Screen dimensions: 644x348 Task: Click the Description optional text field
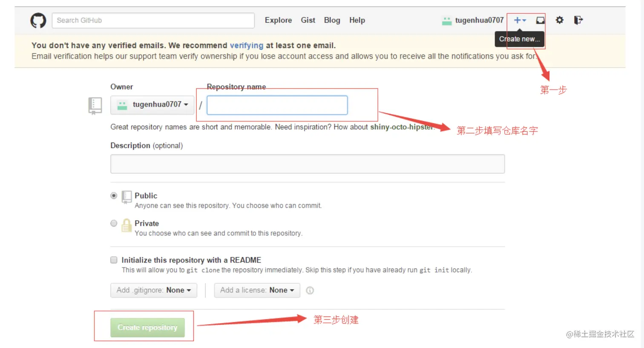[308, 164]
